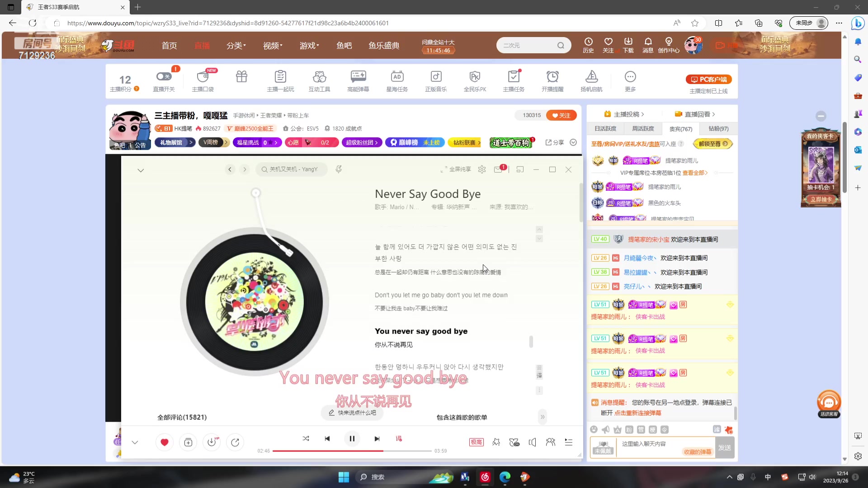Open 开播提醒 broadcast reminder

[x=552, y=81]
